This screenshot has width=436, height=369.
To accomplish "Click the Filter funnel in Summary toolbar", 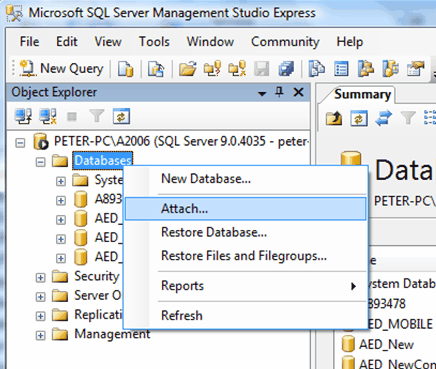I will coord(408,118).
